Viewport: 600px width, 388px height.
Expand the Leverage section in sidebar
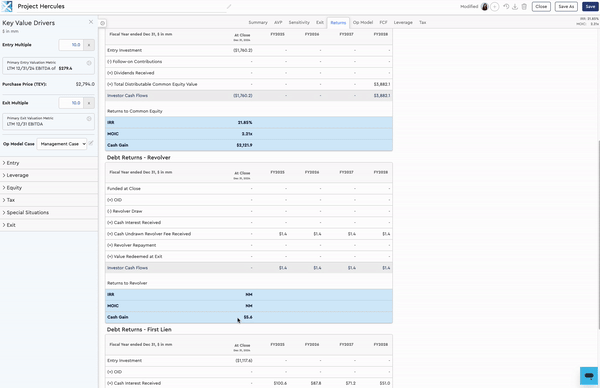point(49,175)
